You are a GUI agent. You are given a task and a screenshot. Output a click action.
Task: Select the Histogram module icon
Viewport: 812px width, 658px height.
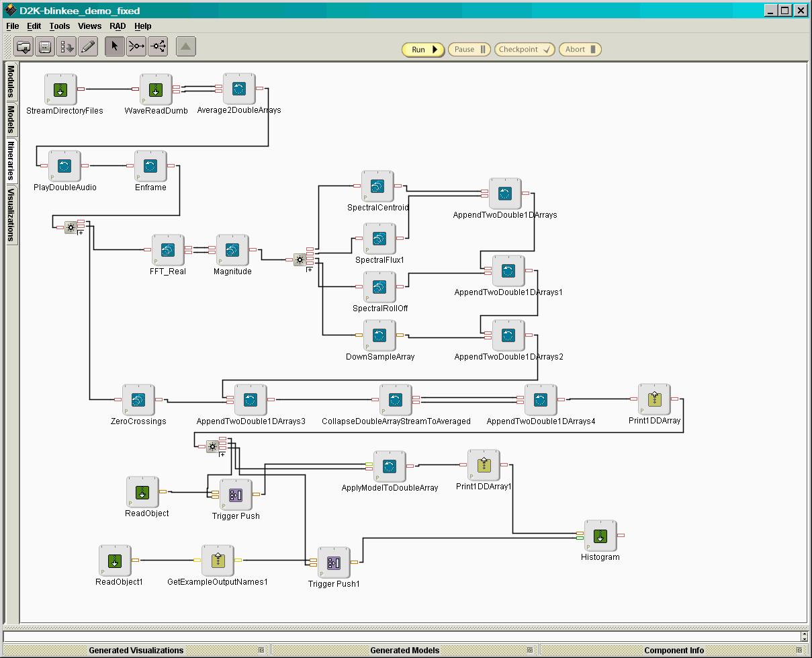(600, 536)
